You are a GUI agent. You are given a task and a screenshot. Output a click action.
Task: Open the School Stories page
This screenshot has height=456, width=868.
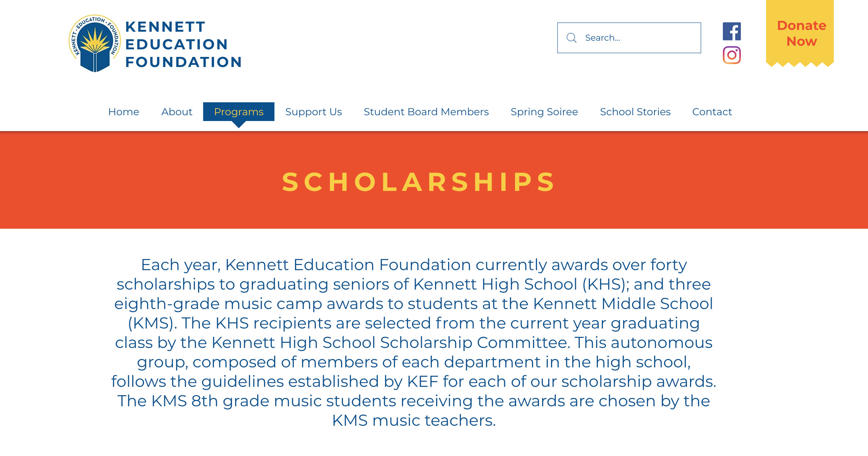pos(635,112)
